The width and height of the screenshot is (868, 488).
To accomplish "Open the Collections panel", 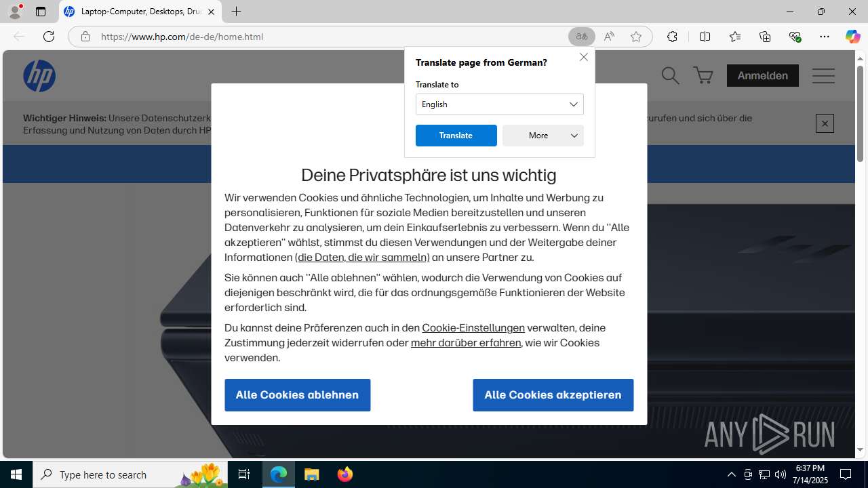I will 765,37.
